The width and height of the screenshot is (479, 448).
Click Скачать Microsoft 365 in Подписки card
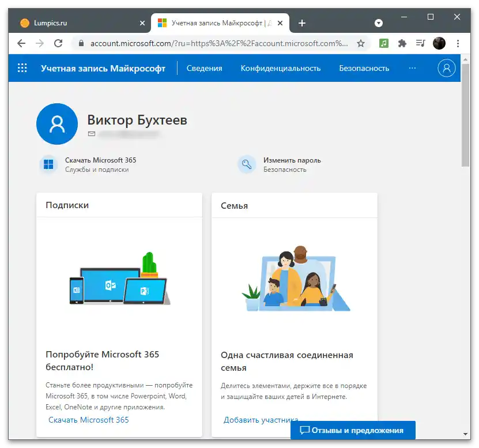coord(89,420)
